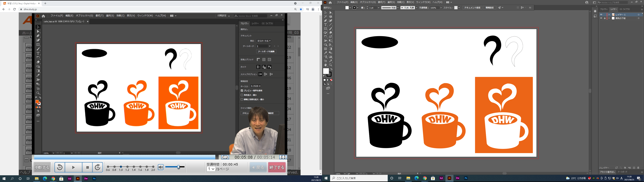Viewport: 644px width, 182px height.
Task: Switch to プロパティ panel tab
Action: point(604,9)
